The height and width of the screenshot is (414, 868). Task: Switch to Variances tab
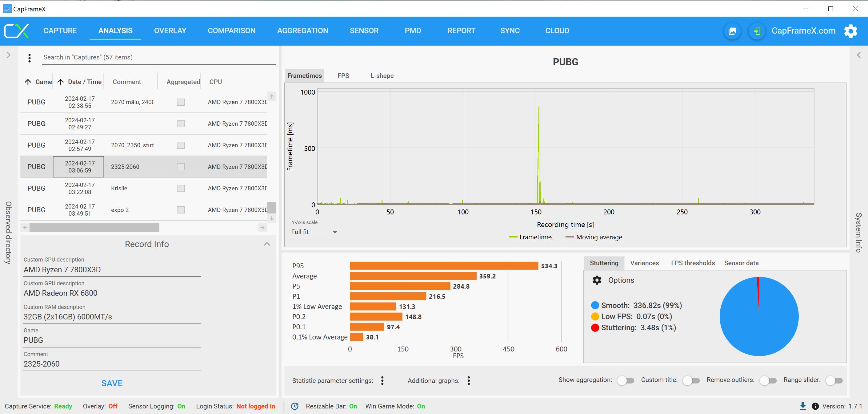644,263
